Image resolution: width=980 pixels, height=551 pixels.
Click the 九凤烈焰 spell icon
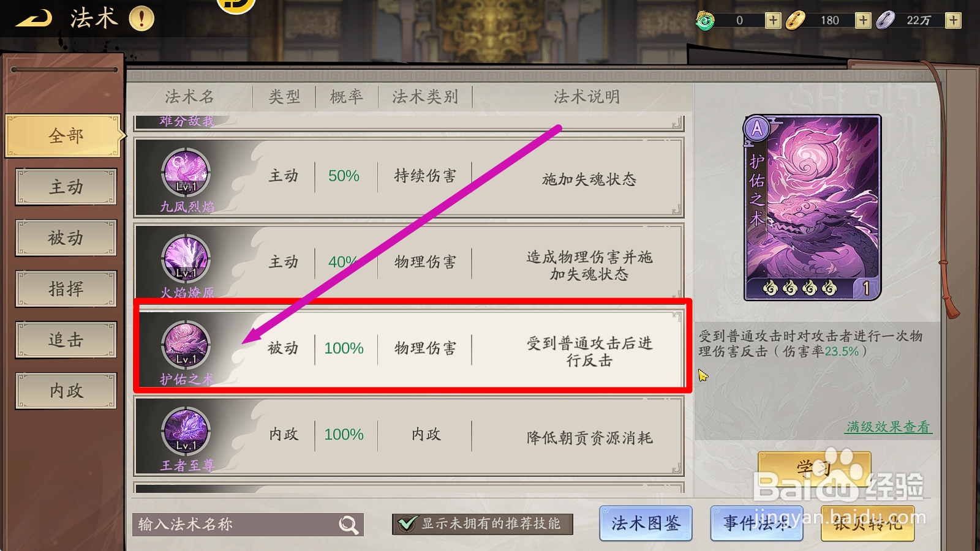[x=186, y=172]
